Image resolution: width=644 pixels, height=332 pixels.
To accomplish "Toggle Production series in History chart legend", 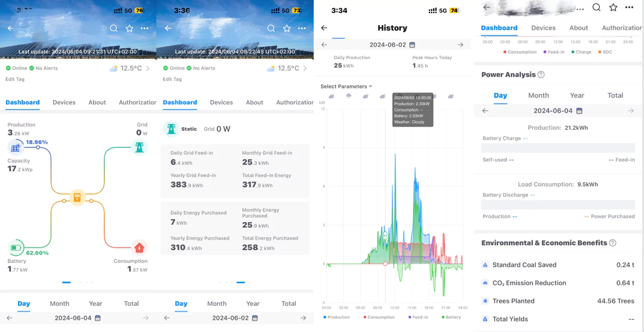I will tap(336, 317).
